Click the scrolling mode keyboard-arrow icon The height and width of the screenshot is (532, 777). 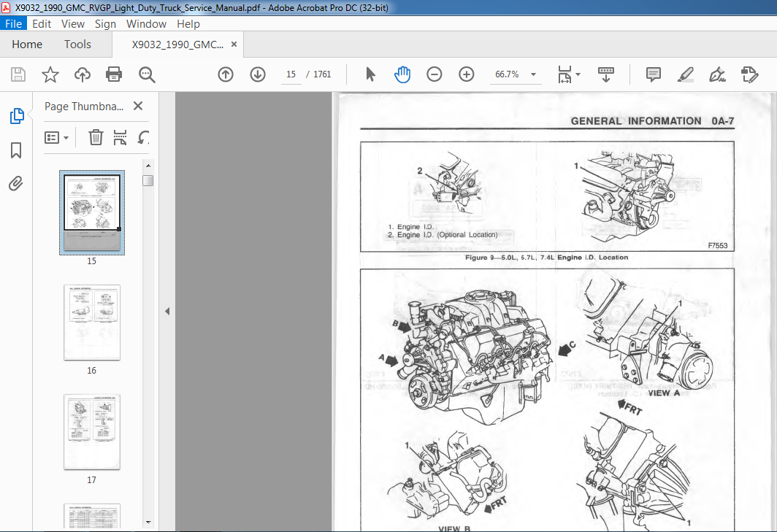click(605, 74)
